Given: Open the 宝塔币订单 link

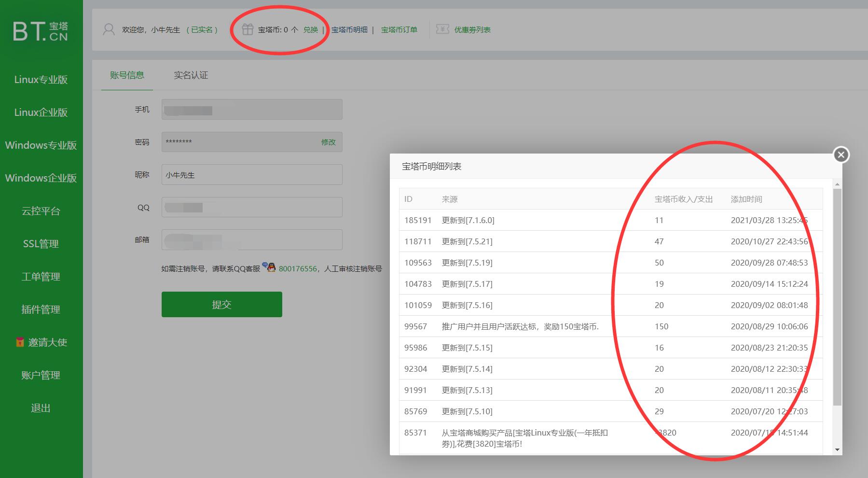Looking at the screenshot, I should tap(399, 29).
